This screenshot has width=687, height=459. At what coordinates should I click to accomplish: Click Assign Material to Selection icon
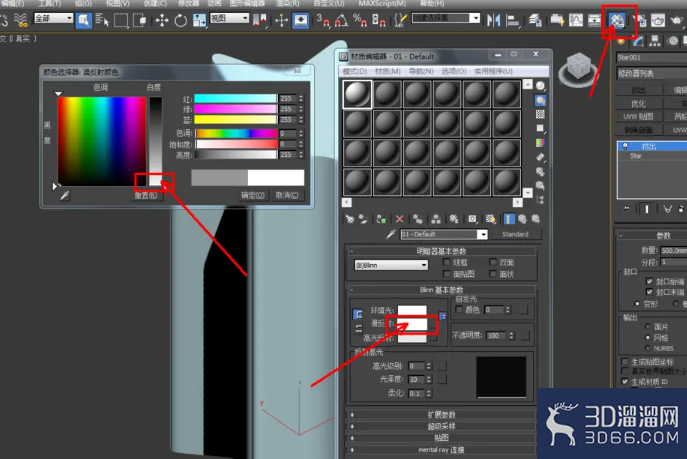coord(381,219)
